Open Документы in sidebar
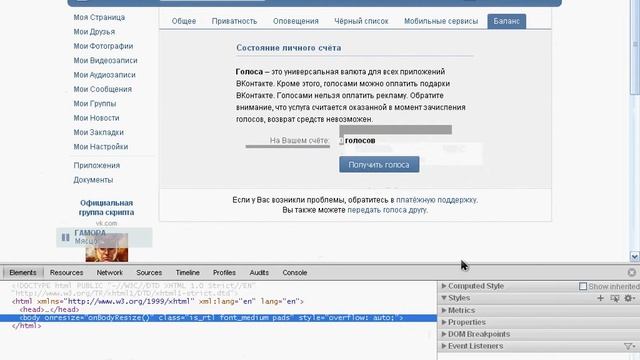Image resolution: width=640 pixels, height=360 pixels. [x=93, y=180]
